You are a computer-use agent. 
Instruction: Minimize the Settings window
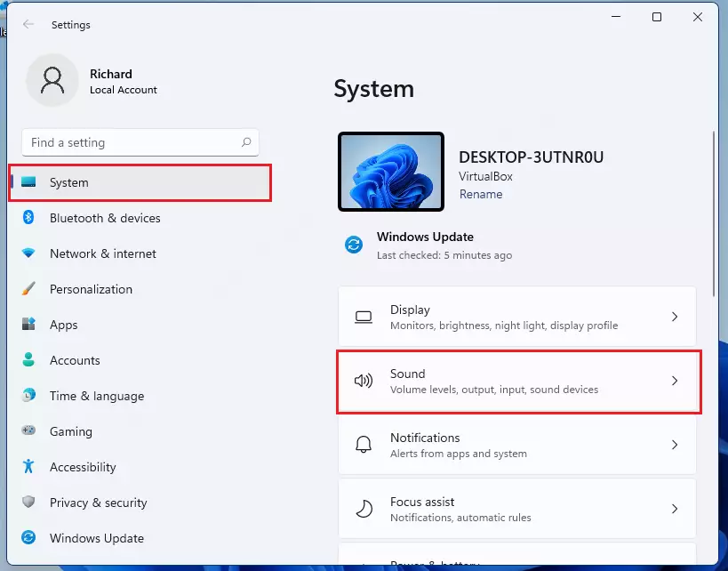pos(616,17)
